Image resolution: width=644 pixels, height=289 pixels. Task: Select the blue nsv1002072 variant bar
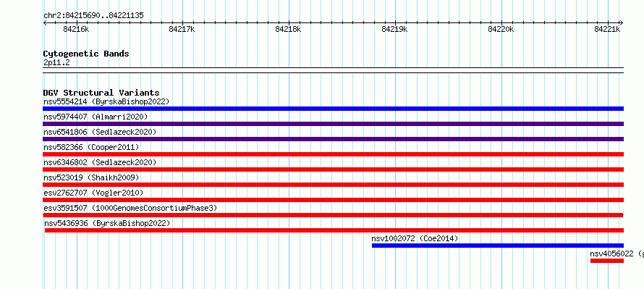(x=498, y=246)
